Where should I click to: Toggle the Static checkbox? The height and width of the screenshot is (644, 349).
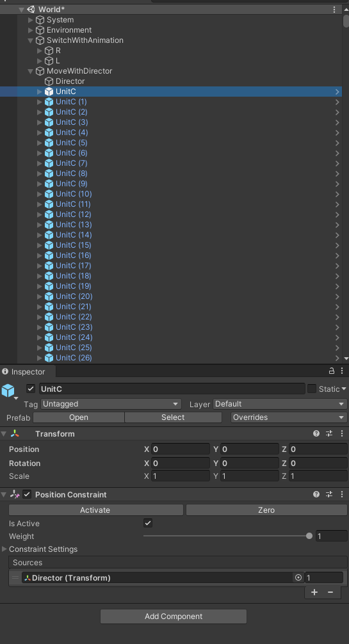tap(312, 389)
